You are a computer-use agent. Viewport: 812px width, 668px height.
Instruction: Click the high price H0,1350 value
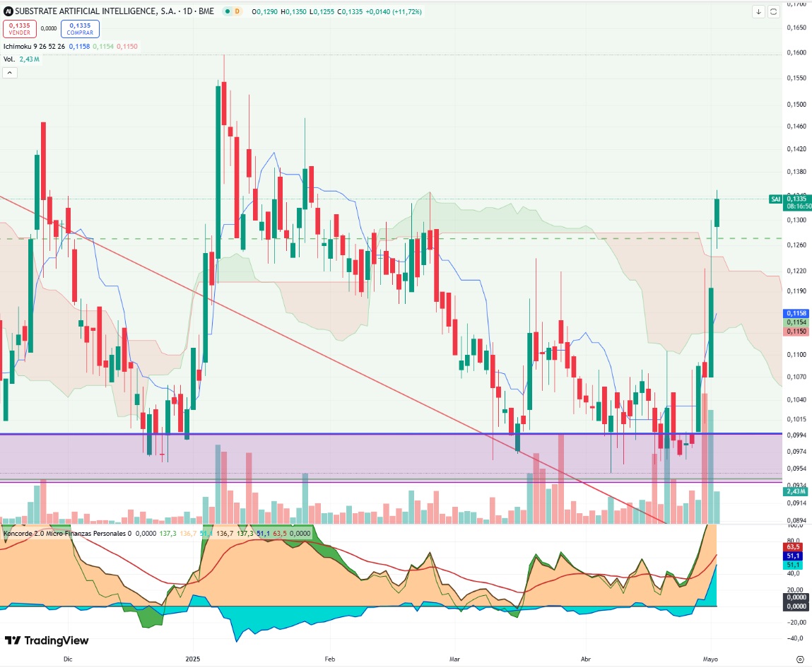293,11
